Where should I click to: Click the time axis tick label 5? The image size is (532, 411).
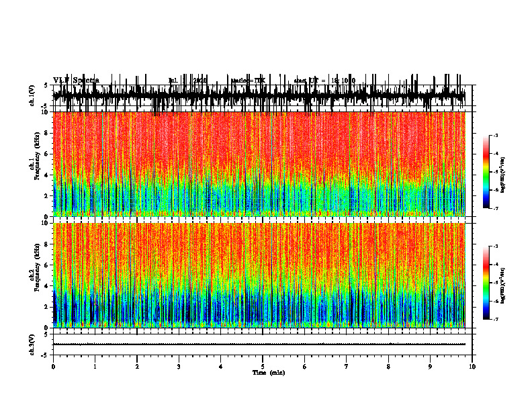pos(263,367)
